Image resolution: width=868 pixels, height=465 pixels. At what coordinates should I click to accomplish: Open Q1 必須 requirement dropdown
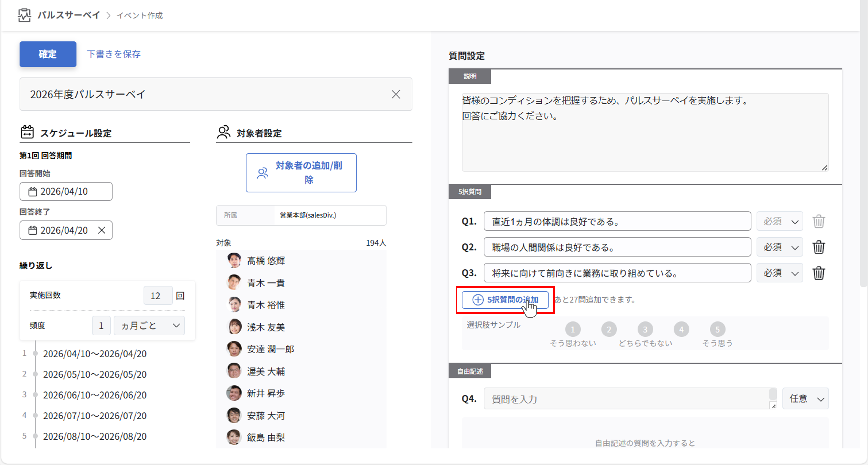pyautogui.click(x=780, y=222)
